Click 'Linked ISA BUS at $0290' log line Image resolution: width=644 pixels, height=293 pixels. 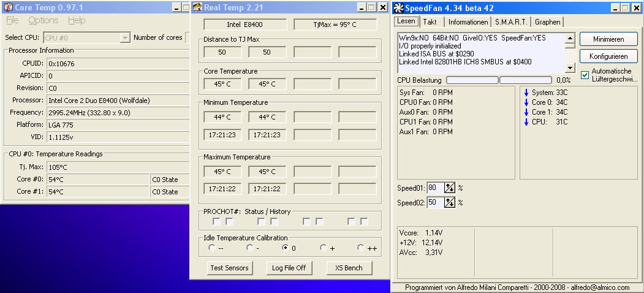437,54
